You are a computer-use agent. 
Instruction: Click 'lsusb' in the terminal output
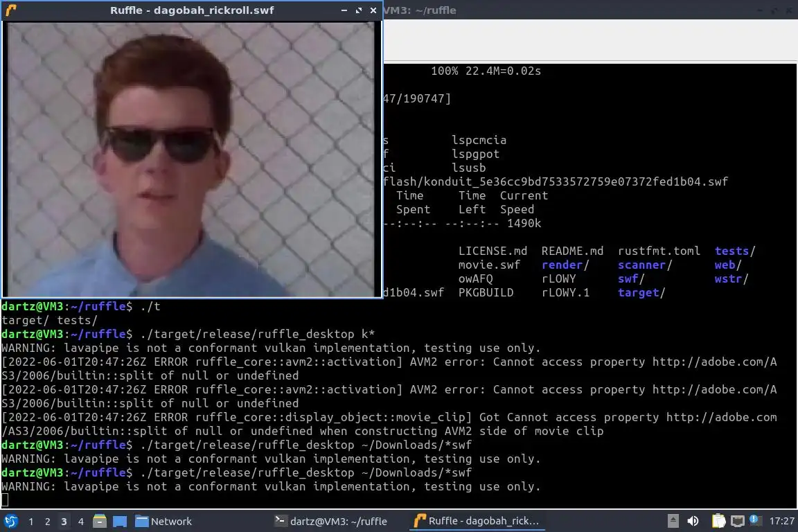coord(468,168)
